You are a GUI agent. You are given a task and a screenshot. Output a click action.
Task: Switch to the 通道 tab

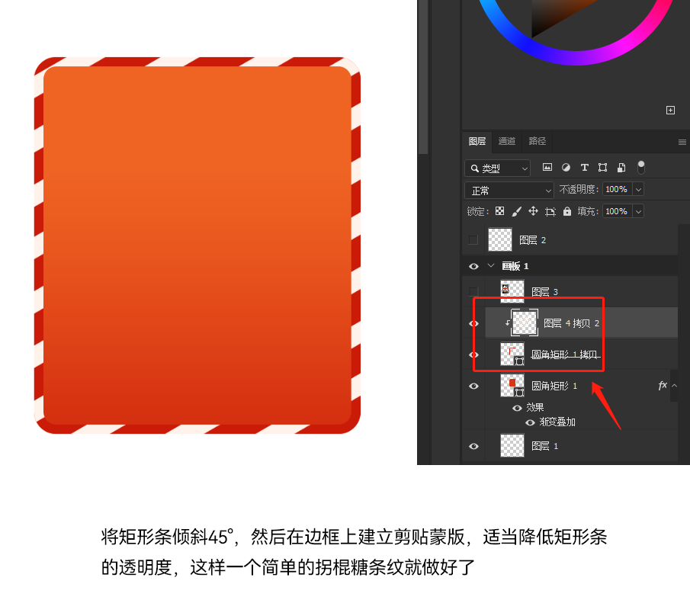click(506, 141)
